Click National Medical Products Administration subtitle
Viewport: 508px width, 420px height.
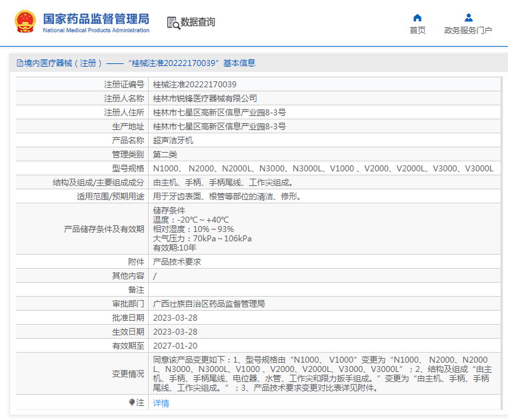[96, 30]
